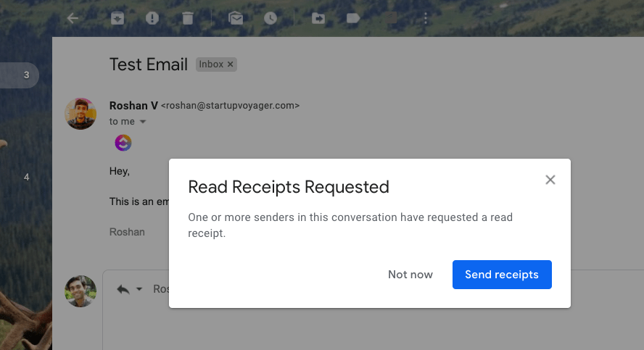Close the Read Receipts Requested dialog
Screen dimensions: 644x350
(x=550, y=180)
